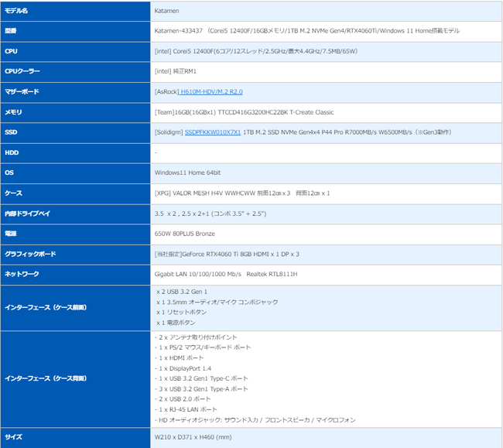The height and width of the screenshot is (448, 503).
Task: Click the 1TB M.2 SSD NVMe description text
Action: click(347, 132)
